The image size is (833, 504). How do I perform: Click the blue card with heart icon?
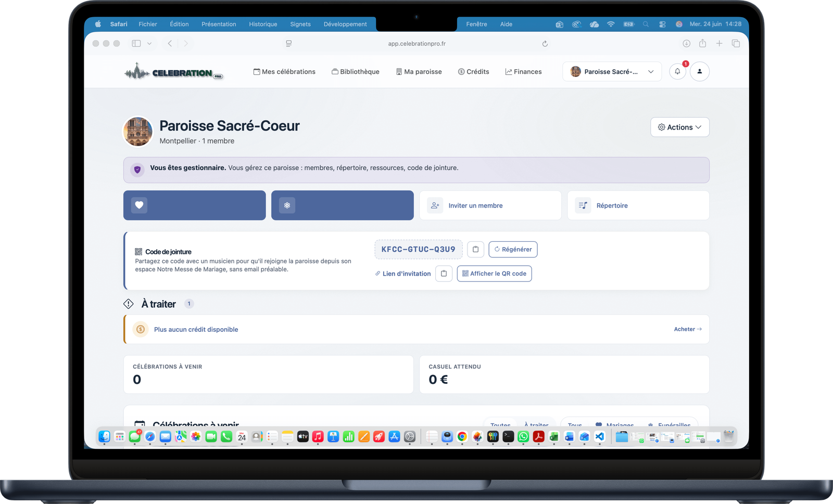(x=195, y=205)
